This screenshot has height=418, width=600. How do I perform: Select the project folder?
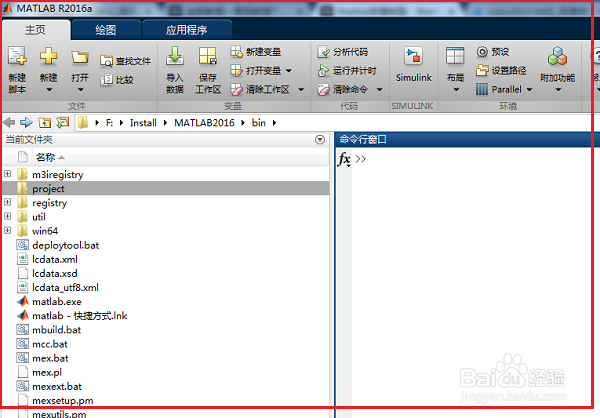pos(166,188)
